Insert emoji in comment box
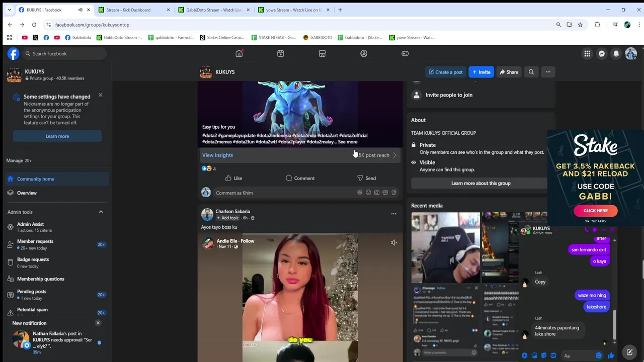The height and width of the screenshot is (362, 644). click(368, 193)
